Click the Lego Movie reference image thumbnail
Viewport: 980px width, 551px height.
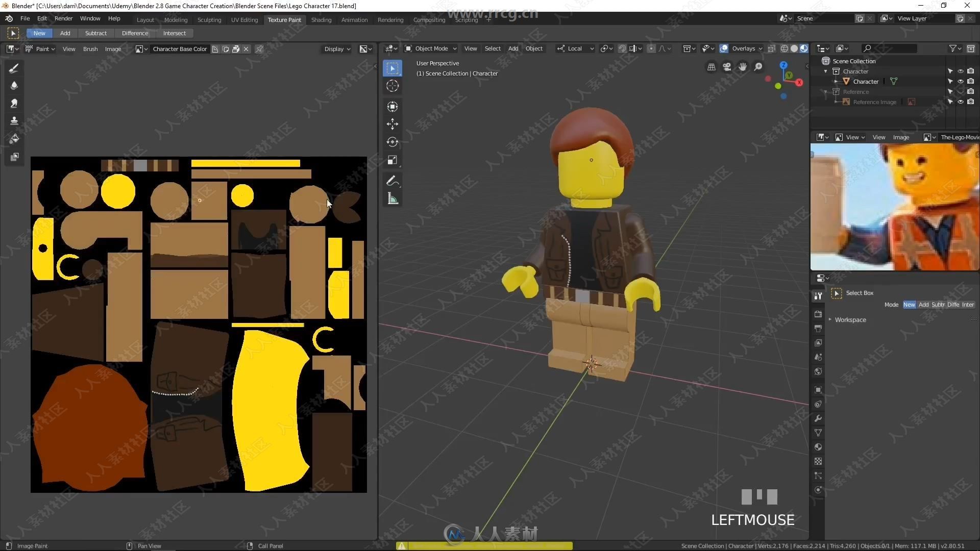(895, 207)
